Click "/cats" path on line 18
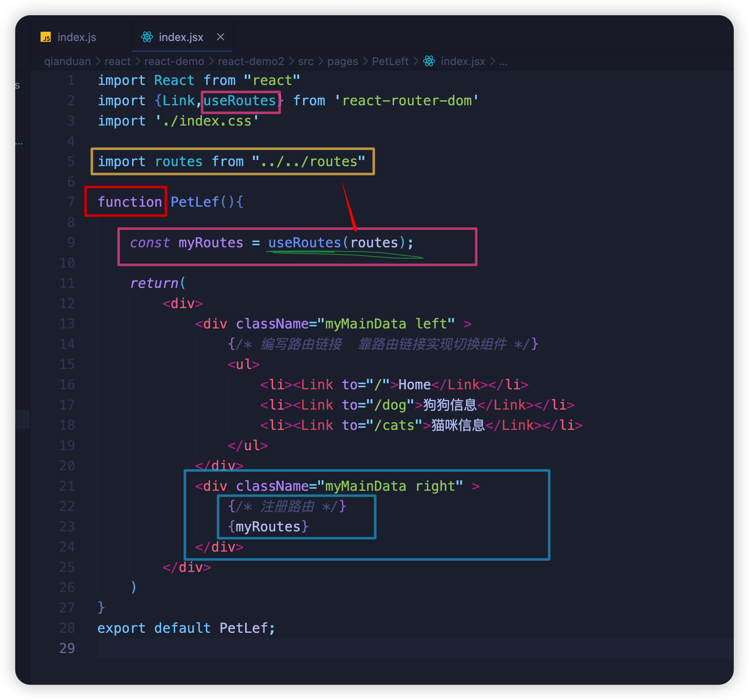749x700 pixels. pyautogui.click(x=394, y=425)
